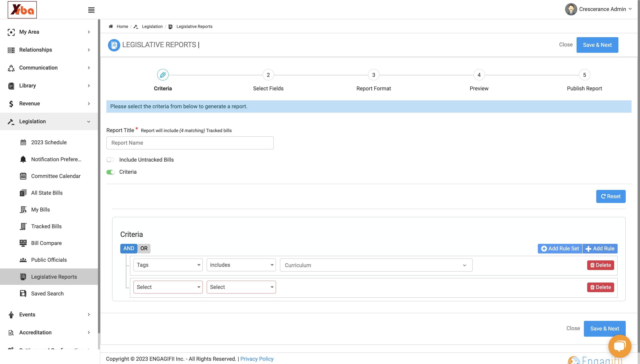Open the Xba logo home

[x=22, y=10]
